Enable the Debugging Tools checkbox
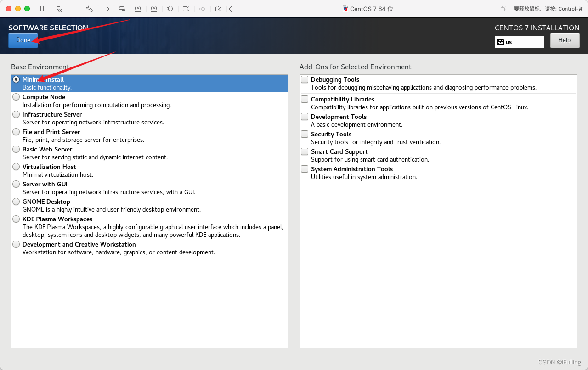Viewport: 588px width, 370px height. tap(305, 79)
